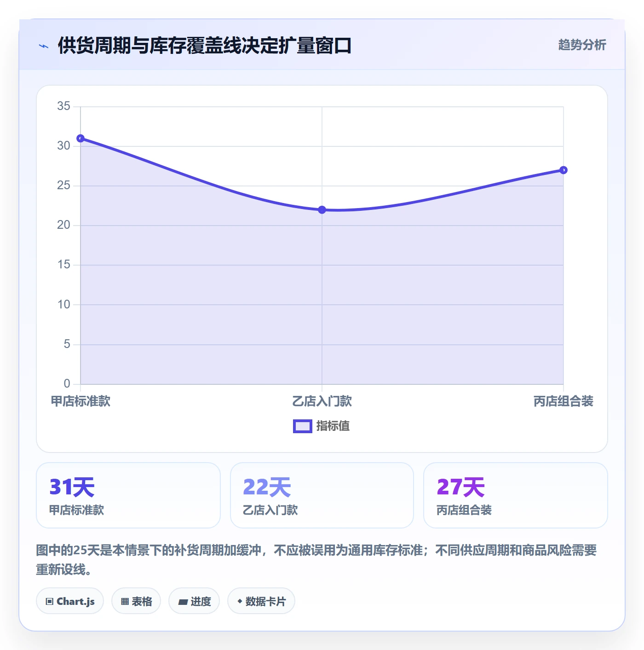Click the bar icon in the 进度 chip

pos(183,602)
